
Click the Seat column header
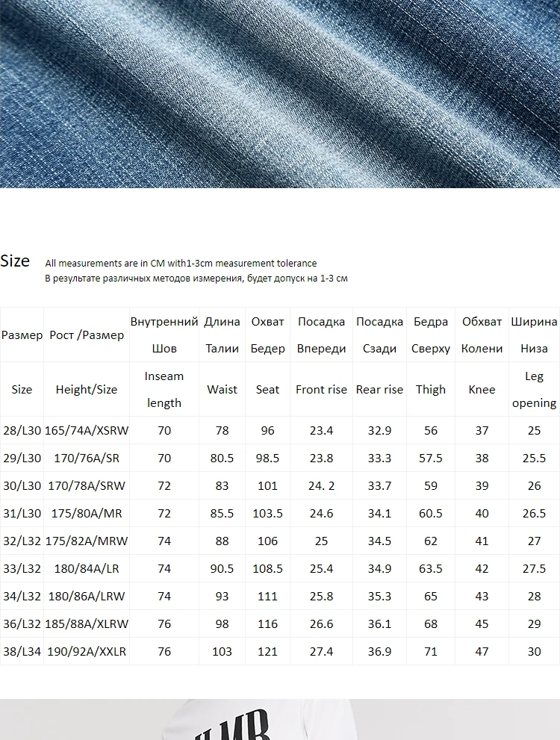(267, 389)
